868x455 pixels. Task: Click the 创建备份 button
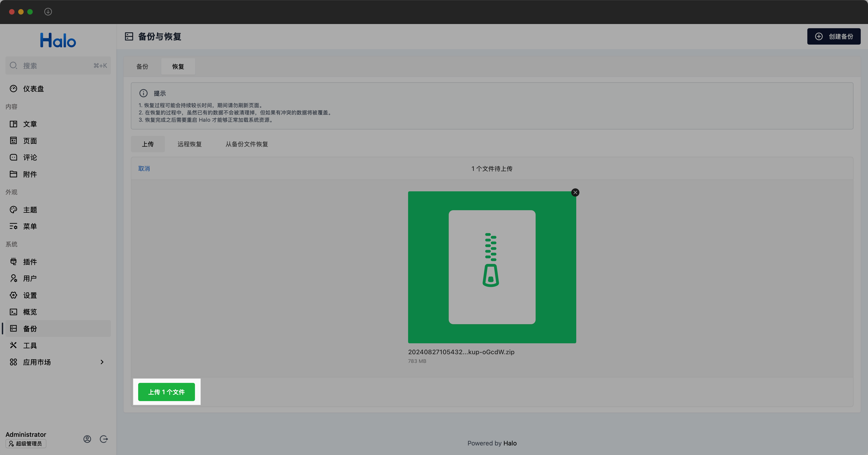click(x=833, y=36)
